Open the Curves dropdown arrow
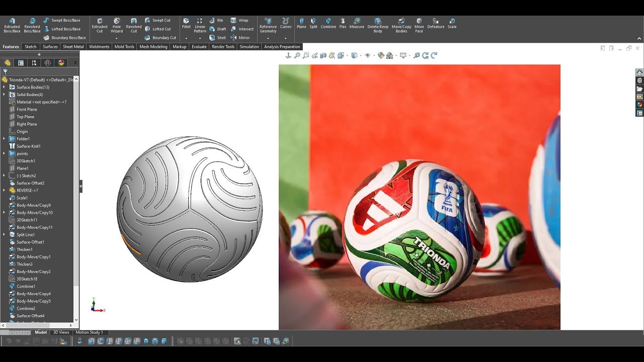 [286, 38]
